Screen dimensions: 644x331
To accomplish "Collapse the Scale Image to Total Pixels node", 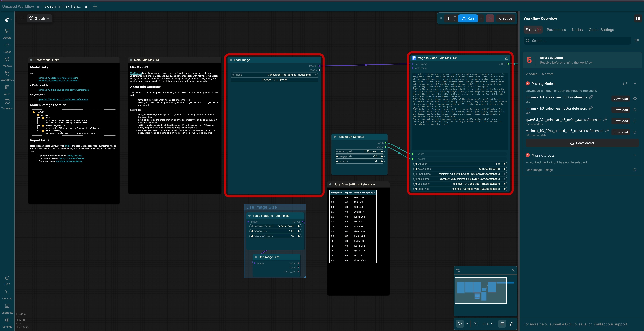I will coord(250,216).
